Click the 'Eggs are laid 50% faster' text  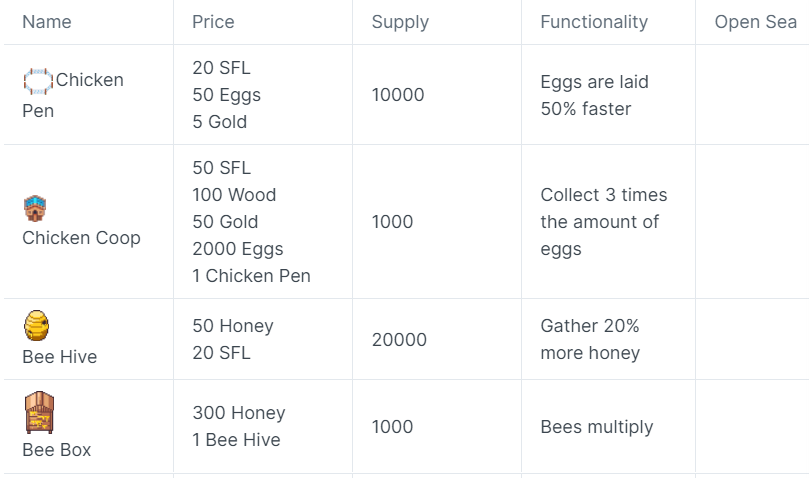(594, 95)
